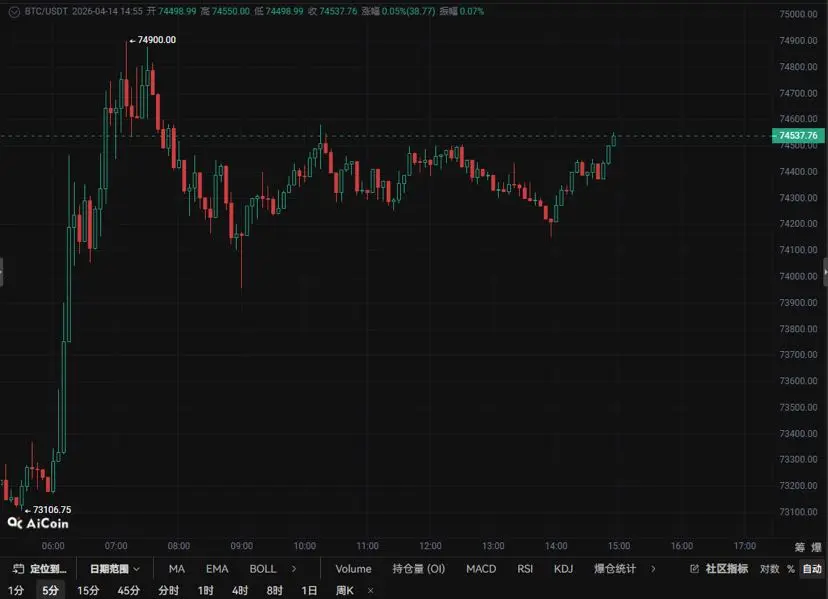Select the 1时 timeframe
The height and width of the screenshot is (599, 828).
(205, 590)
